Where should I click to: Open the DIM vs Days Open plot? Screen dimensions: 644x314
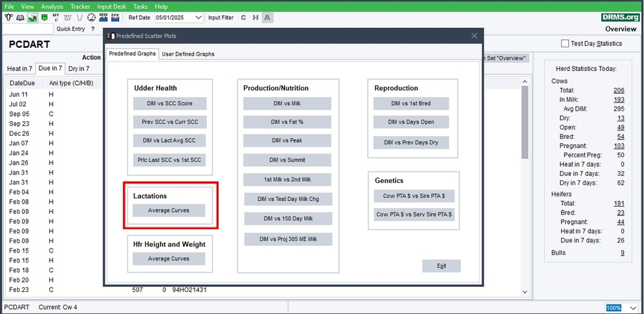(x=411, y=122)
